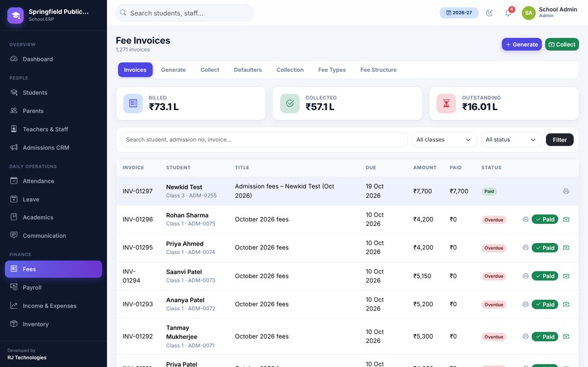
Task: Click the AMOUNT column header
Action: (x=424, y=168)
